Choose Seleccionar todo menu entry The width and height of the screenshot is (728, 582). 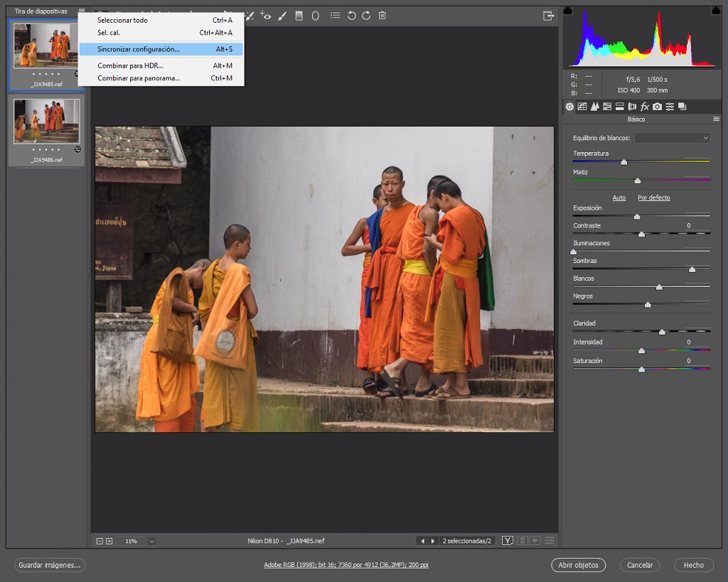161,20
